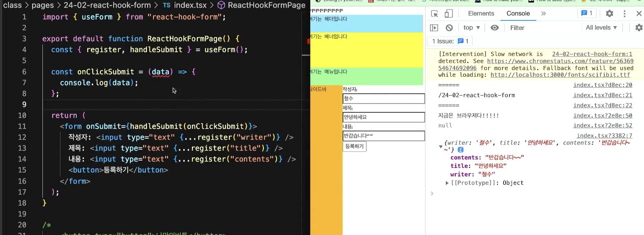The height and width of the screenshot is (235, 644).
Task: Click the 제목 input containing 안녕하세요
Action: (x=383, y=117)
